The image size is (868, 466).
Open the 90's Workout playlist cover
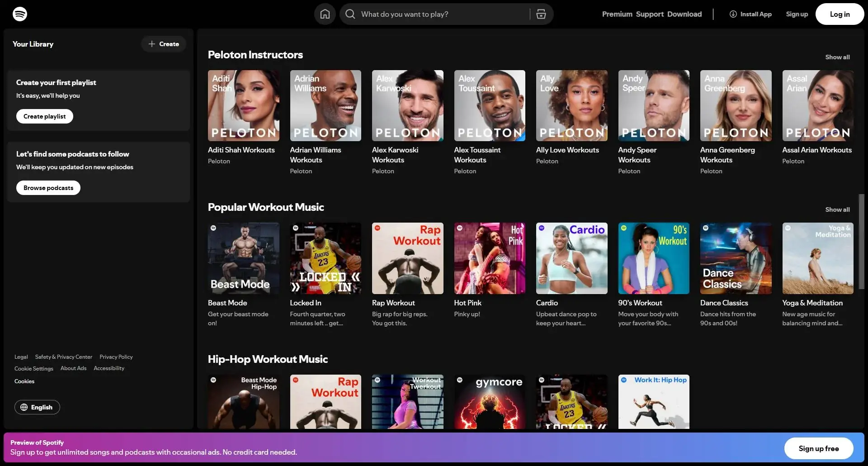654,258
